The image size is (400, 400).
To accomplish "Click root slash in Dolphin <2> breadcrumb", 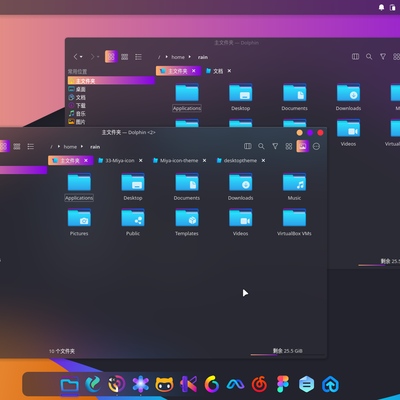I will [51, 147].
